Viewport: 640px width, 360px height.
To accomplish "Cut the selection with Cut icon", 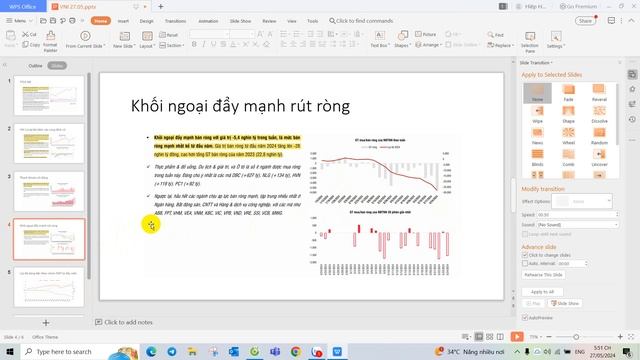I will (x=29, y=35).
